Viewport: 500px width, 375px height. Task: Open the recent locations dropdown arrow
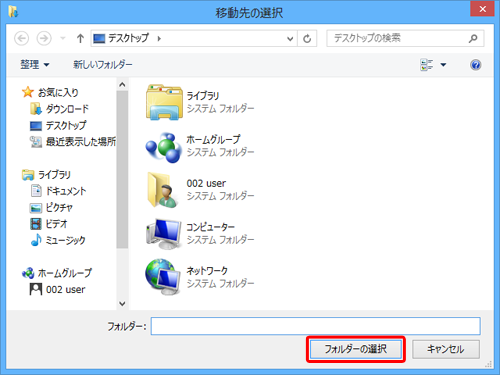(x=63, y=39)
